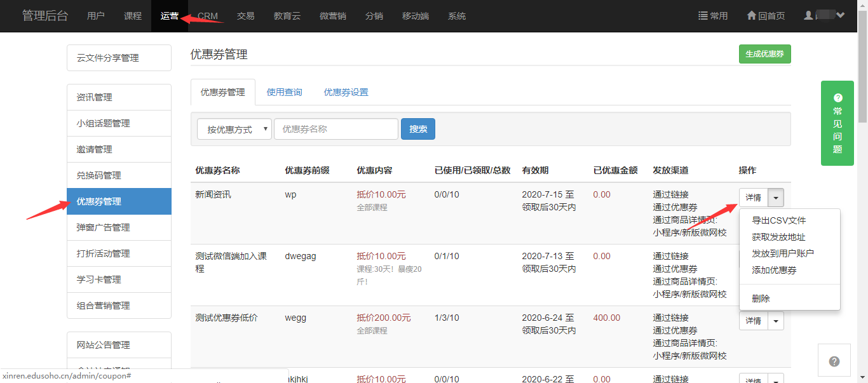Select 导出CSV文件 from the dropdown menu
The height and width of the screenshot is (383, 868).
click(x=778, y=220)
